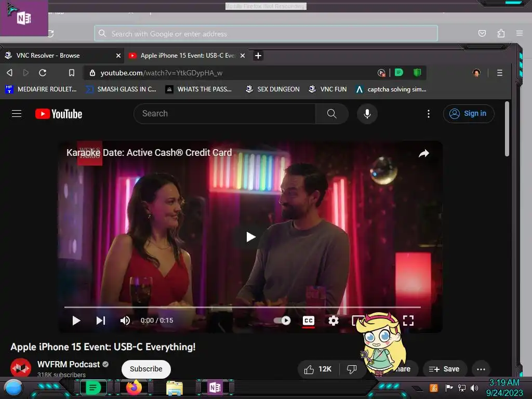Toggle the autoplay switch

tap(282, 320)
